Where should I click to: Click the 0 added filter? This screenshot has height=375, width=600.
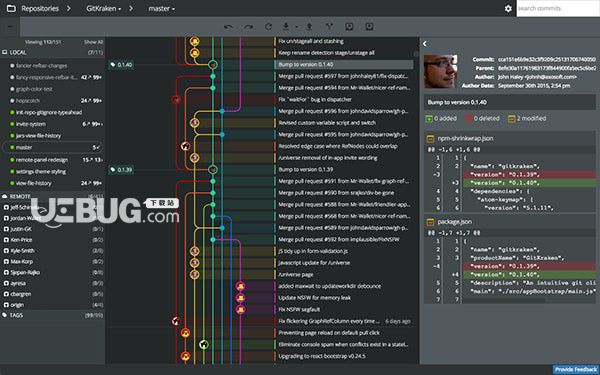[441, 119]
